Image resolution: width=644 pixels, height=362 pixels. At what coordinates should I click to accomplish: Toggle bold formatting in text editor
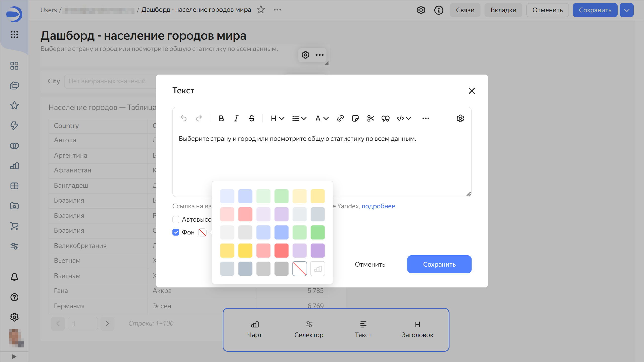(x=221, y=118)
